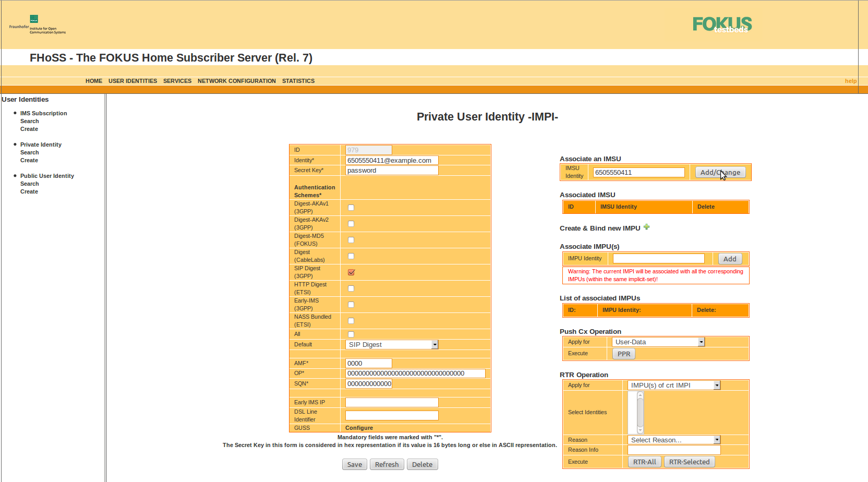Tick the Digest-MD5 (FOKUS) checkbox
The image size is (868, 482).
click(351, 240)
